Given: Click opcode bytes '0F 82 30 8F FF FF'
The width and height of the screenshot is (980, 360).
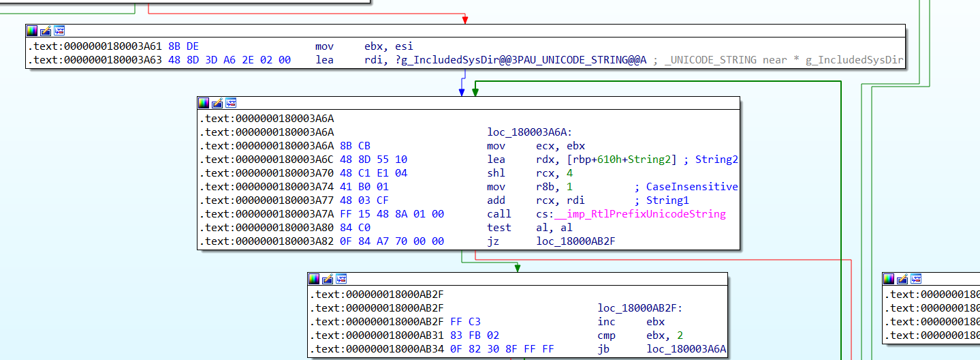Looking at the screenshot, I should (x=501, y=349).
